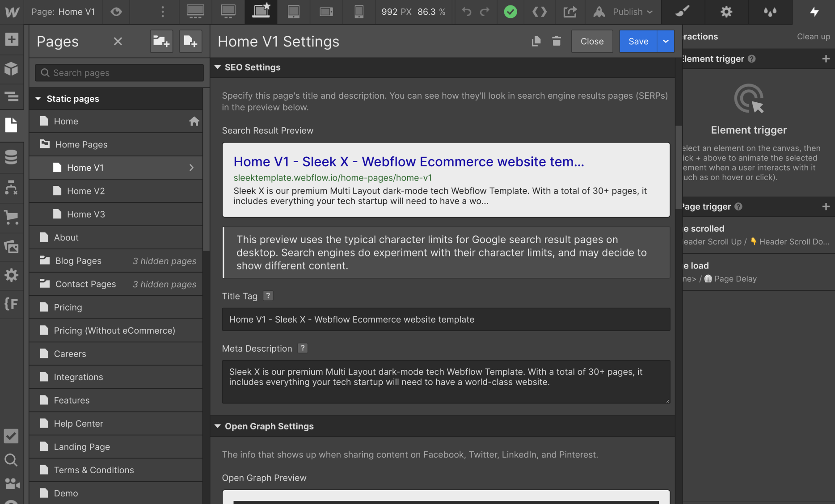The image size is (835, 504).
Task: Open the Style panel with the paintbrush icon
Action: (x=682, y=12)
